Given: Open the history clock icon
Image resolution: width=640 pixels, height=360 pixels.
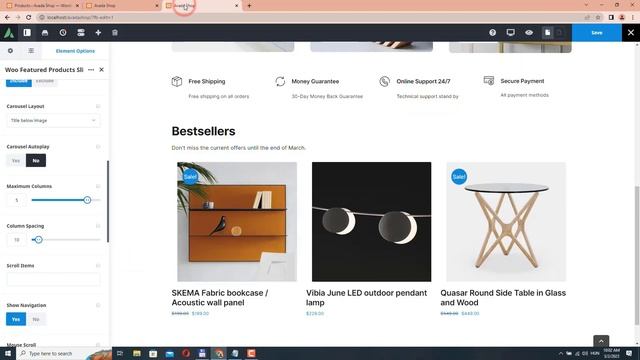Looking at the screenshot, I should (63, 33).
